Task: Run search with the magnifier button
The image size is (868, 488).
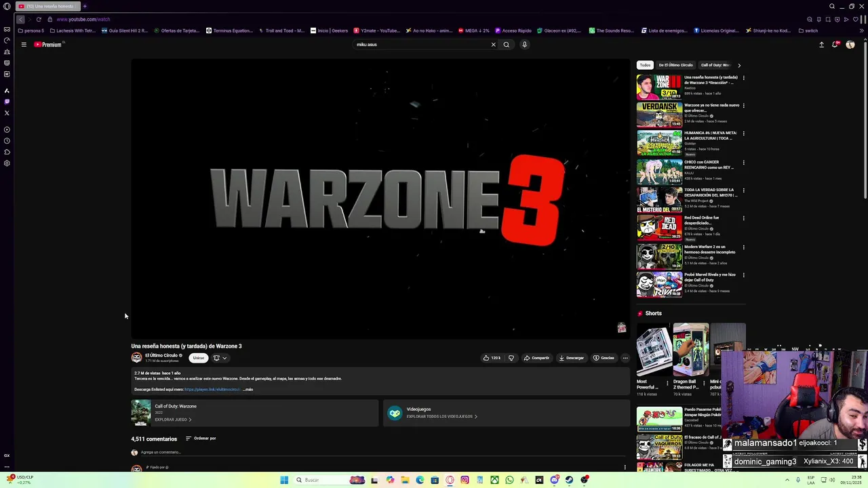Action: (x=506, y=45)
